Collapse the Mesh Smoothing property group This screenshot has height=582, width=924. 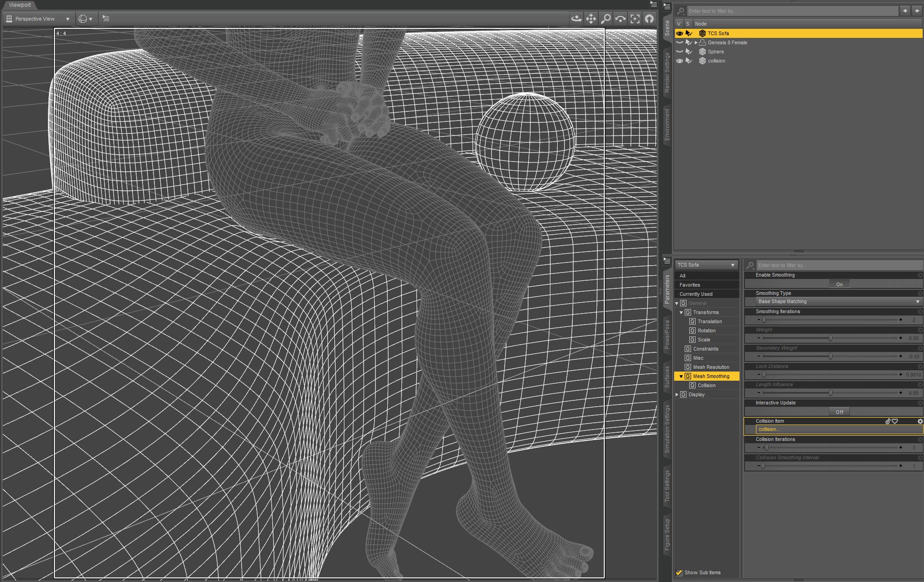(x=681, y=376)
